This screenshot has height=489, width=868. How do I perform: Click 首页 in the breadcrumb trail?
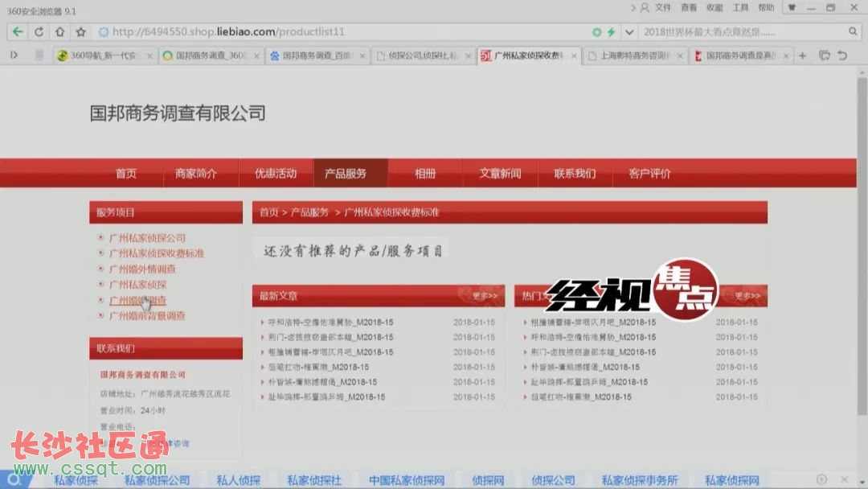click(x=269, y=212)
